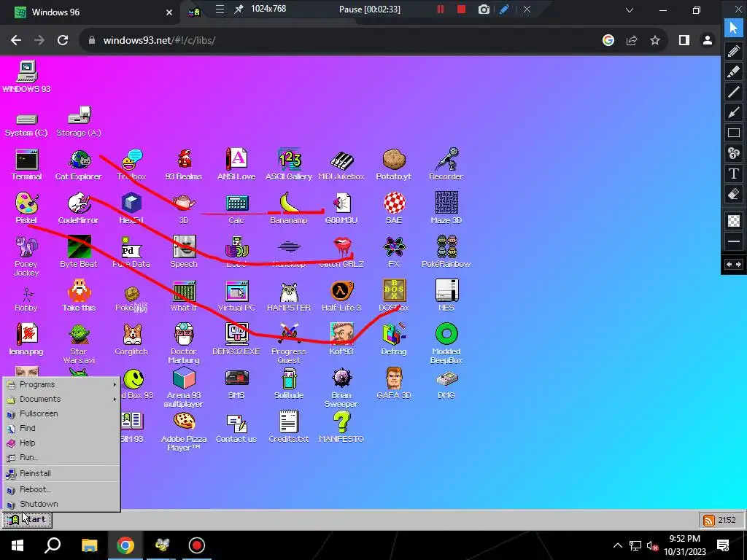Click the Windows 93 Start button

point(27,519)
